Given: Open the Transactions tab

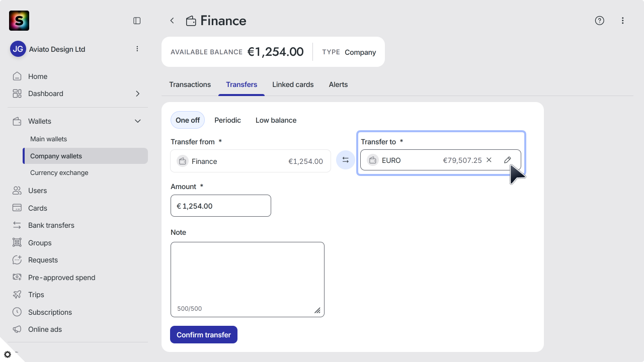Looking at the screenshot, I should (x=190, y=84).
